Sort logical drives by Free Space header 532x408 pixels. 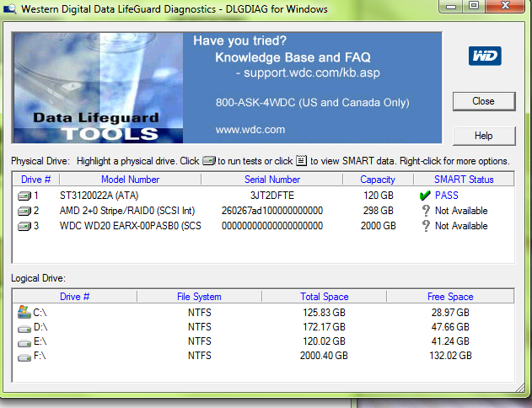[449, 297]
